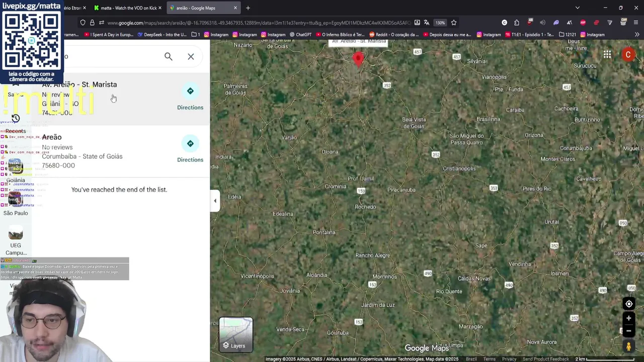This screenshot has width=644, height=362.
Task: Open the browser extensions puzzle icon
Action: (517, 23)
